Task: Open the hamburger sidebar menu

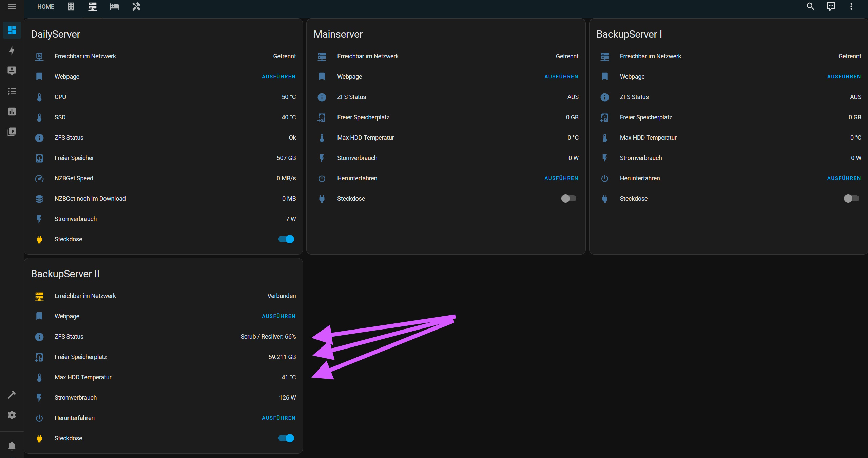Action: pos(12,6)
